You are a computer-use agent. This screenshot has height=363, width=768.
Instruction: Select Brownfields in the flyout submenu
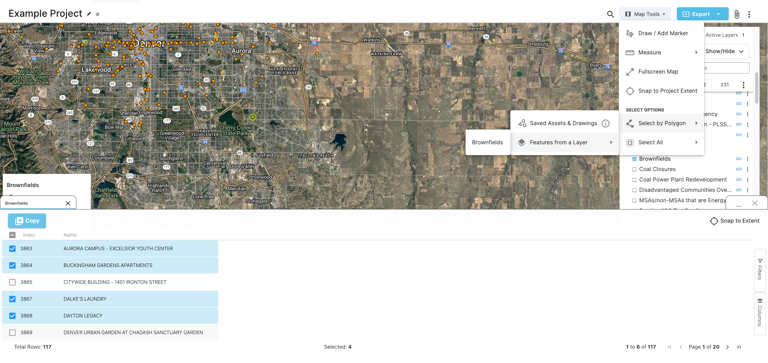(x=487, y=143)
